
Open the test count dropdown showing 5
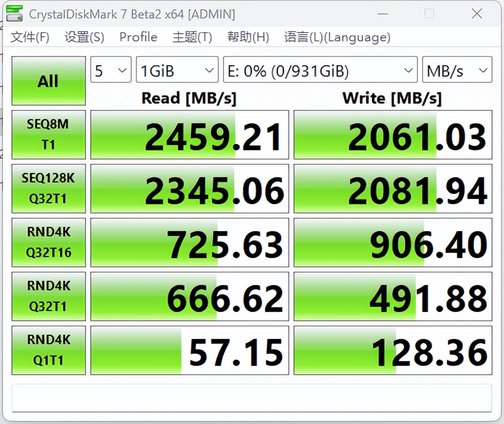click(x=111, y=69)
